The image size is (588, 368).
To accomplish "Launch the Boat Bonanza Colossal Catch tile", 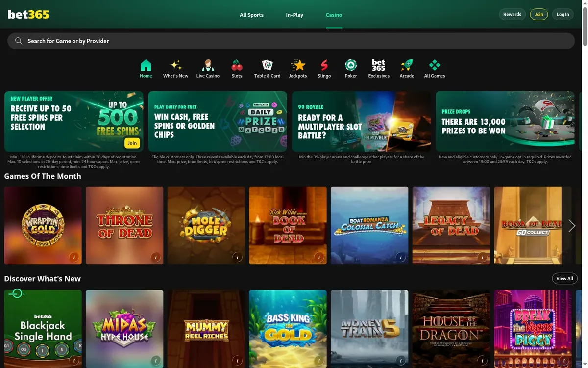I will (x=369, y=226).
